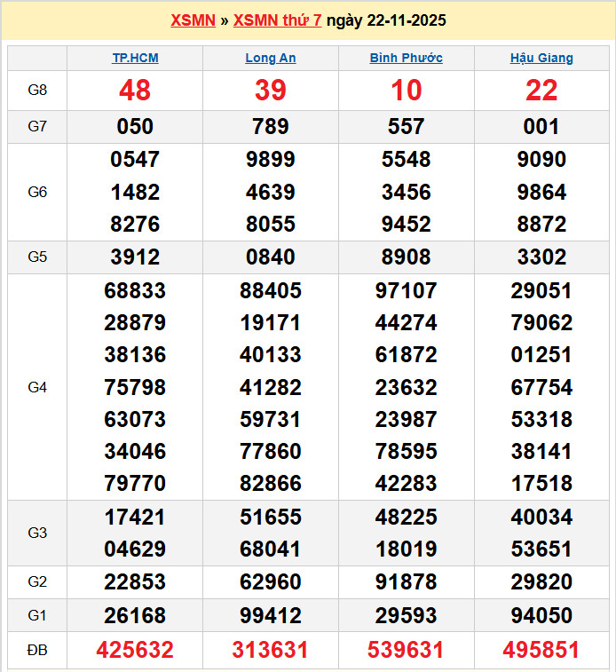Select G7 result 557 for Bình Phước
Viewport: 616px width, 672px height.
coord(406,127)
